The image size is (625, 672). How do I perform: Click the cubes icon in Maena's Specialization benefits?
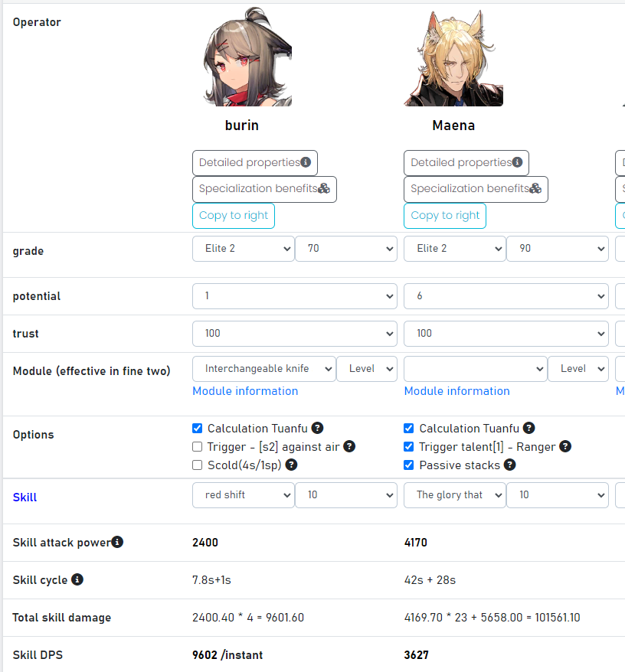pyautogui.click(x=535, y=188)
